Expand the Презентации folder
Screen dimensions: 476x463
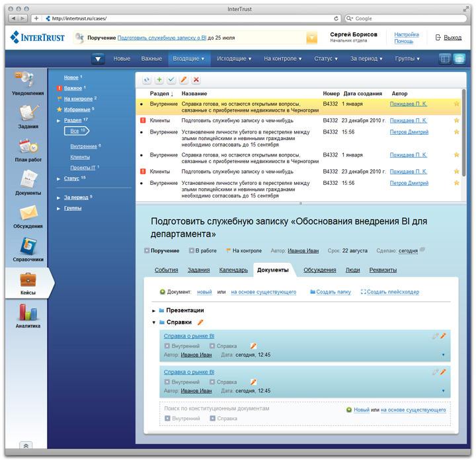[x=154, y=310]
